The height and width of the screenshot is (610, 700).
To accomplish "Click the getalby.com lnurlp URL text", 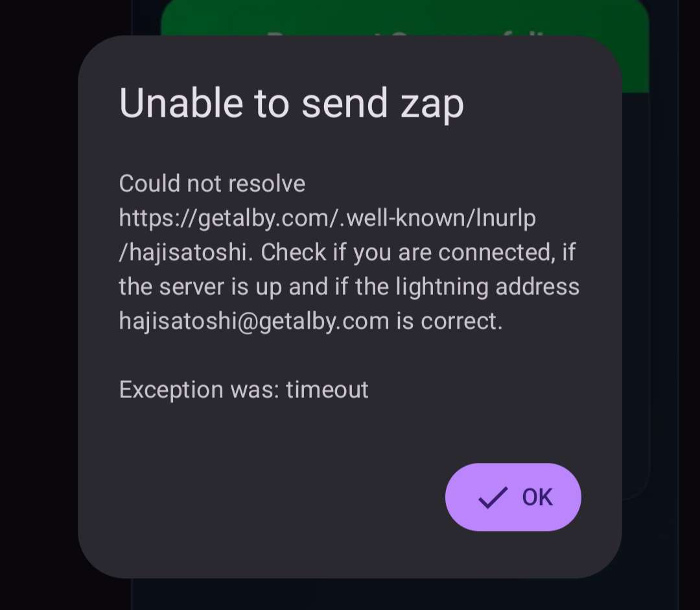I will coord(327,235).
